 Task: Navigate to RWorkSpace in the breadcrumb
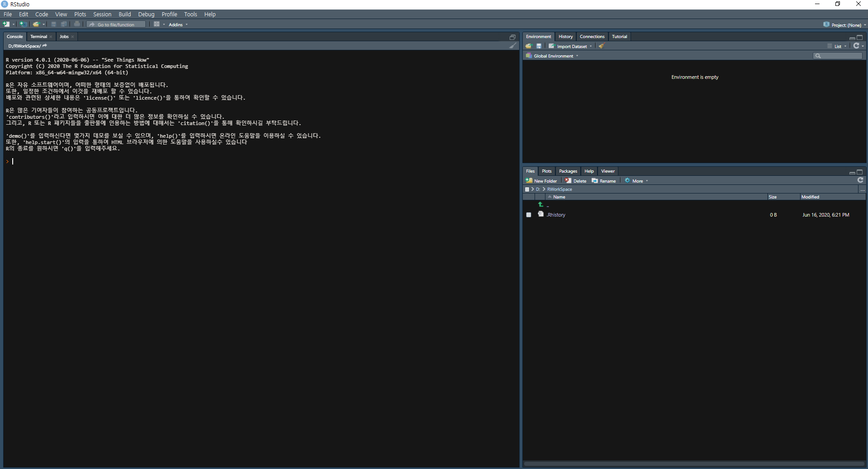coord(559,189)
